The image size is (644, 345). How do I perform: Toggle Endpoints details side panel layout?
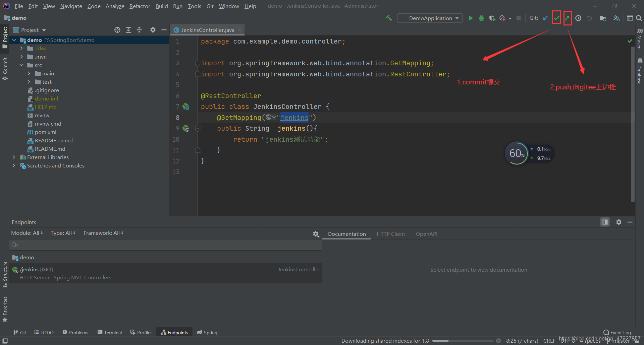coord(605,222)
